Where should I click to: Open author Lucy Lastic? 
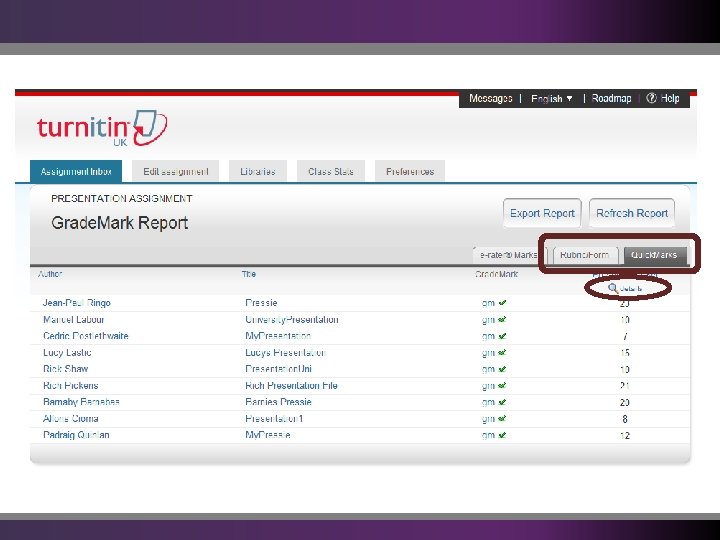tap(67, 352)
